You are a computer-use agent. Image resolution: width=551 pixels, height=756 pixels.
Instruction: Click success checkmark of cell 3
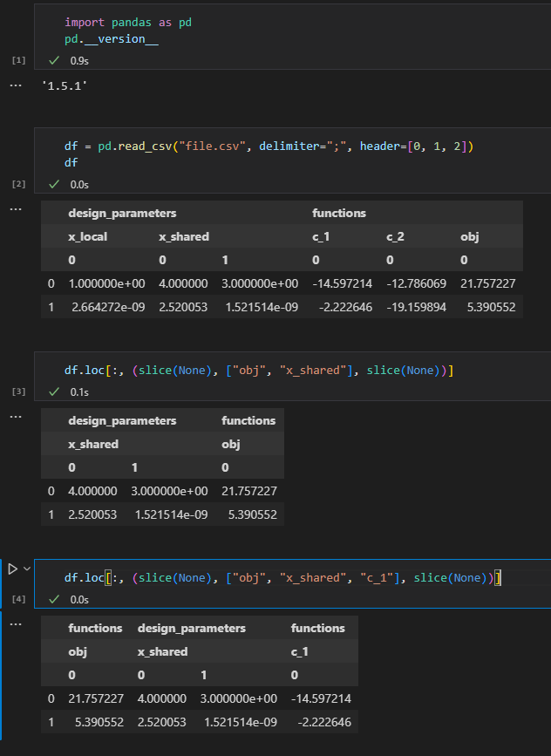point(54,392)
